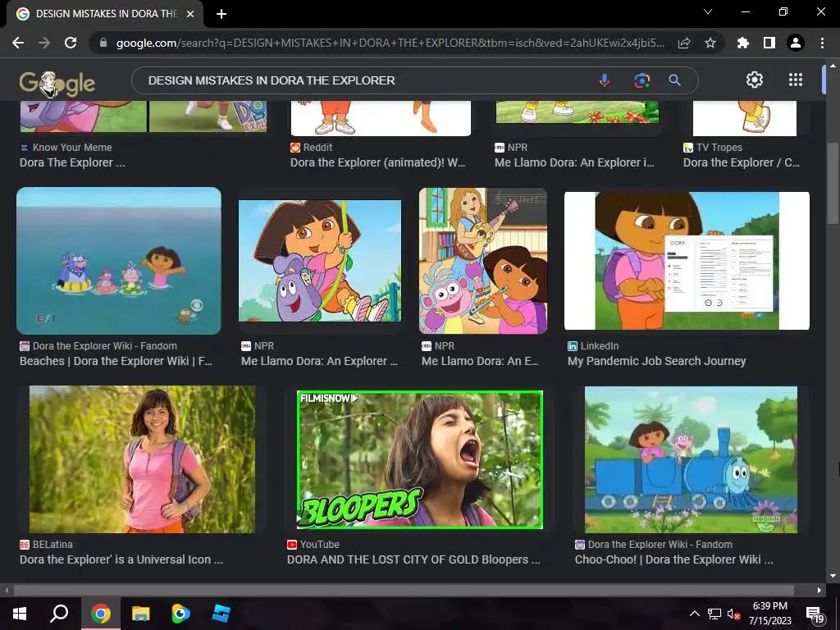Screen dimensions: 840x630
Task: Open Windows Start menu
Action: pyautogui.click(x=20, y=614)
